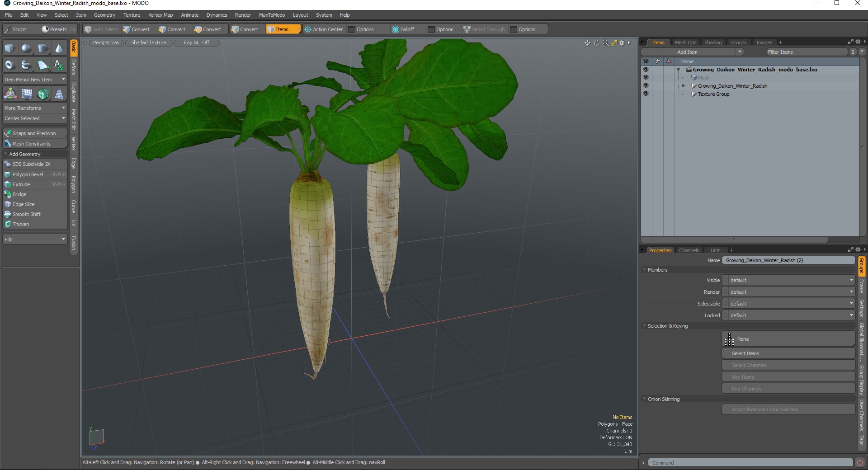Open the Render default dropdown

pos(788,292)
